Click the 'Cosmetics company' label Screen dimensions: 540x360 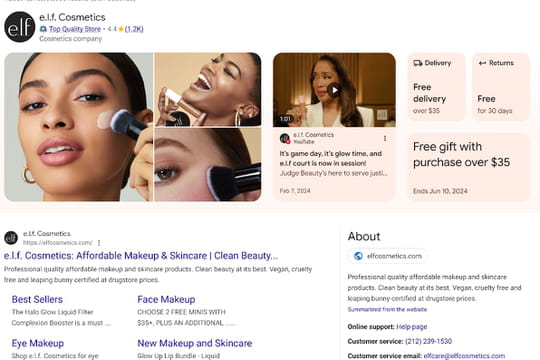[x=71, y=39]
